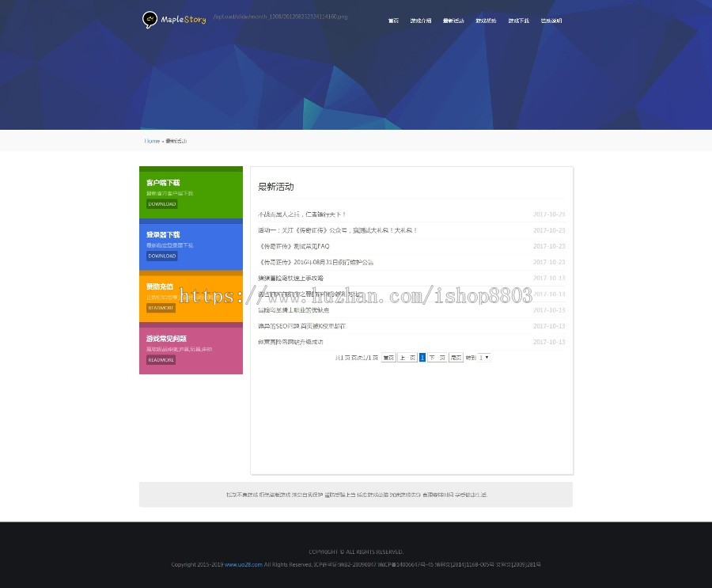The width and height of the screenshot is (712, 588).
Task: Open the first activity article in the list
Action: (x=302, y=214)
